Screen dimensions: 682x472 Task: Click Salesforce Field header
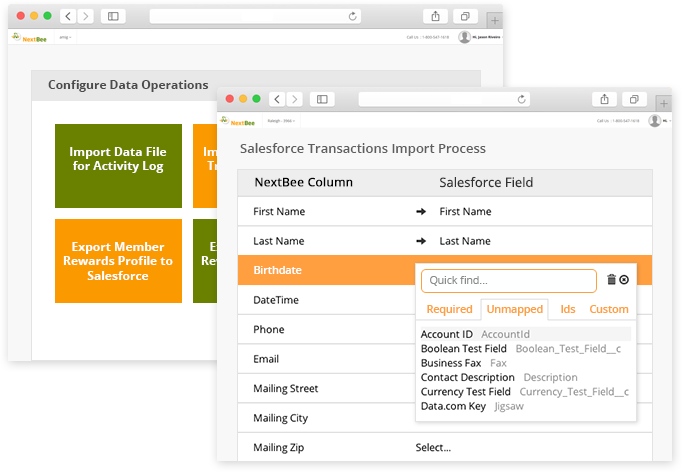486,182
